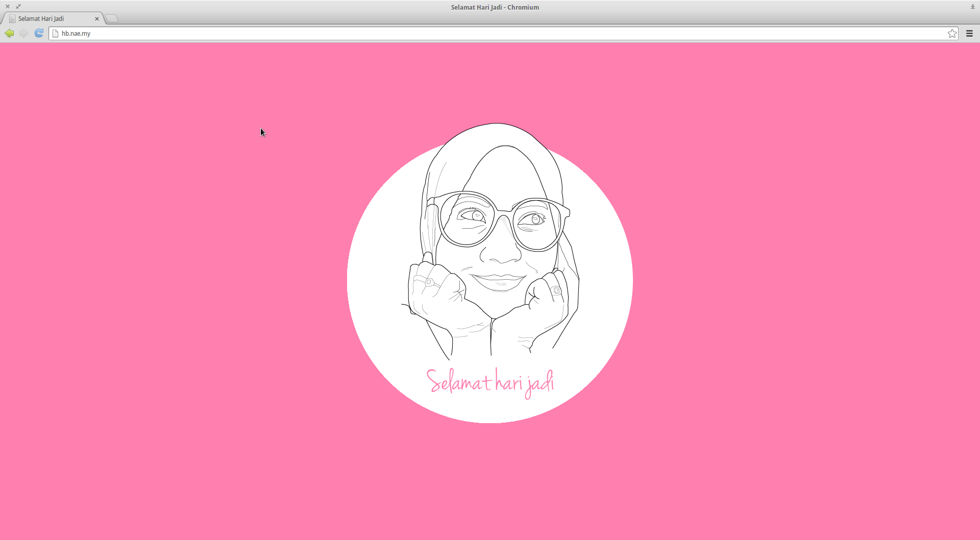Viewport: 980px width, 540px height.
Task: Open a new tab
Action: coord(112,19)
